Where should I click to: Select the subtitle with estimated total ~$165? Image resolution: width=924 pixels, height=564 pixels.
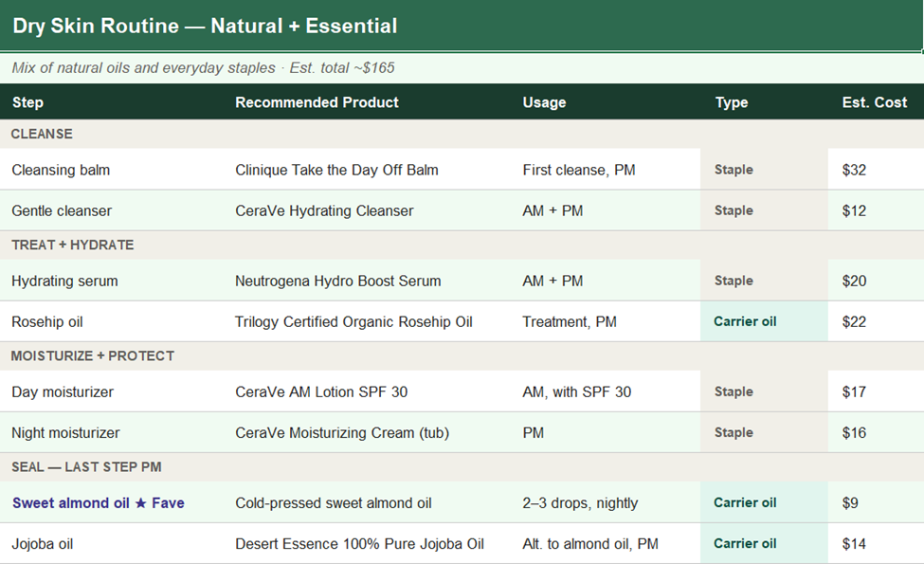pos(203,68)
